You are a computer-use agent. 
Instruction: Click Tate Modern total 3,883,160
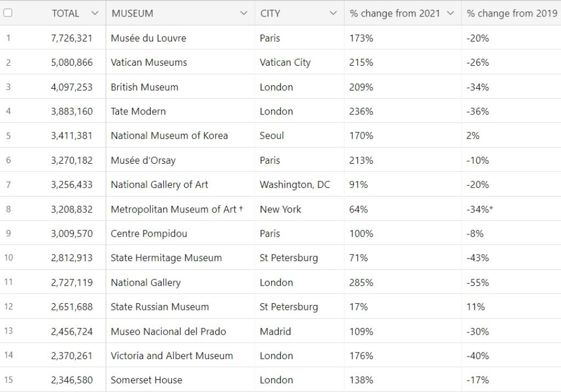point(72,111)
